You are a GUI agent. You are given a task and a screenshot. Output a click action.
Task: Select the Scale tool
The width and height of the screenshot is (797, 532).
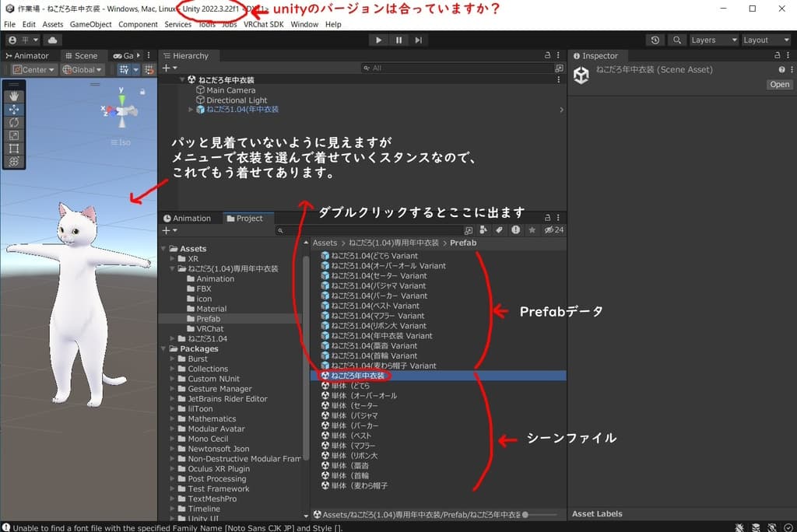14,135
